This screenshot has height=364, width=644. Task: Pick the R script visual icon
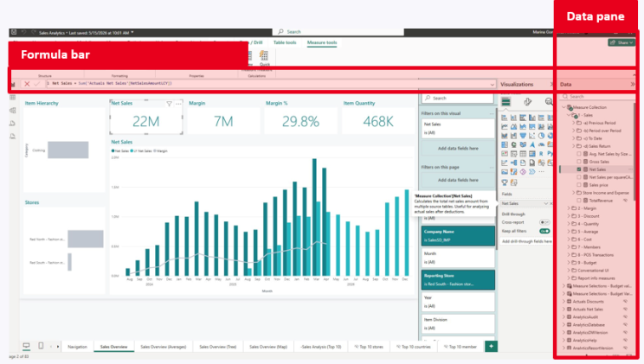(541, 154)
